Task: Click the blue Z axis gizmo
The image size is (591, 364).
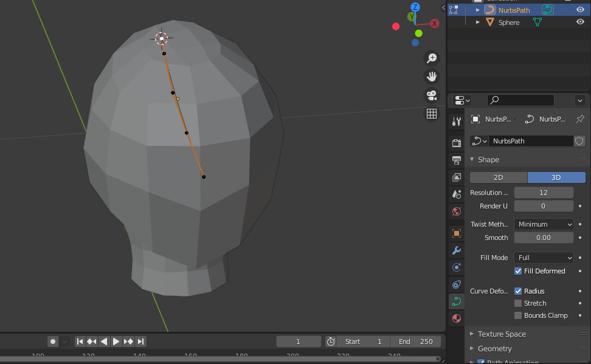Action: [415, 7]
